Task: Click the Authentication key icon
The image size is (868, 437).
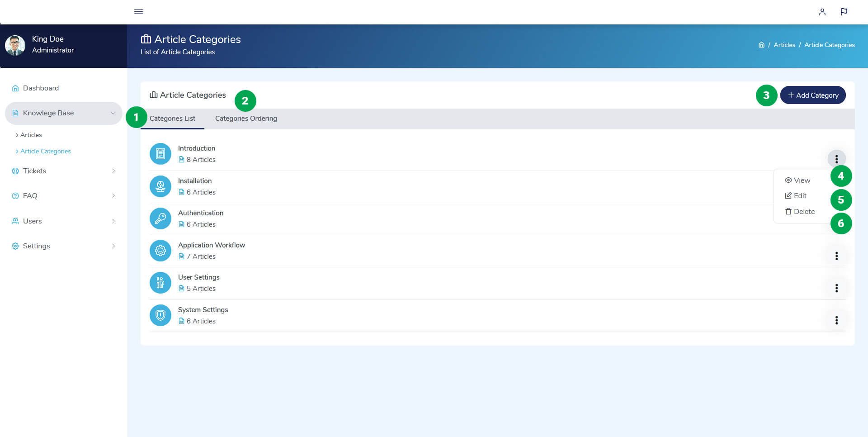Action: pos(160,218)
